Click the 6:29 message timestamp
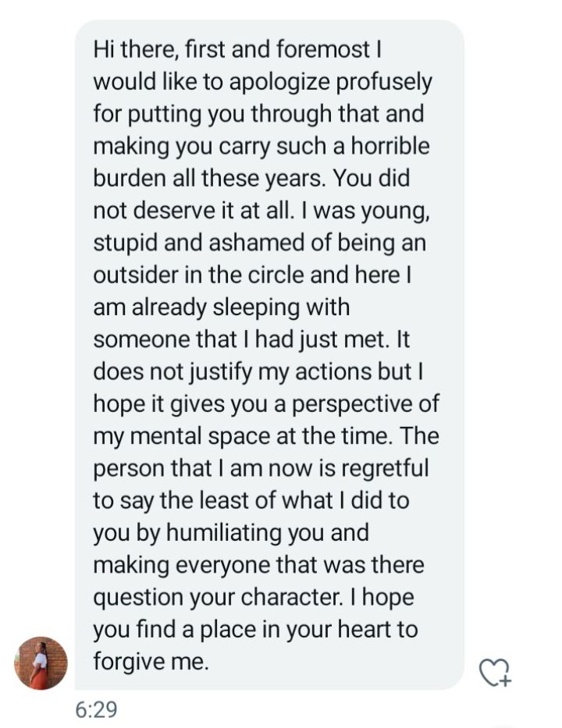The image size is (562, 728). (96, 710)
